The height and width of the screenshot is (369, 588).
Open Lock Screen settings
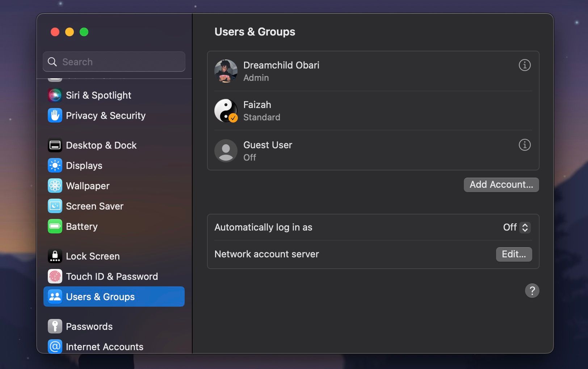pyautogui.click(x=93, y=256)
